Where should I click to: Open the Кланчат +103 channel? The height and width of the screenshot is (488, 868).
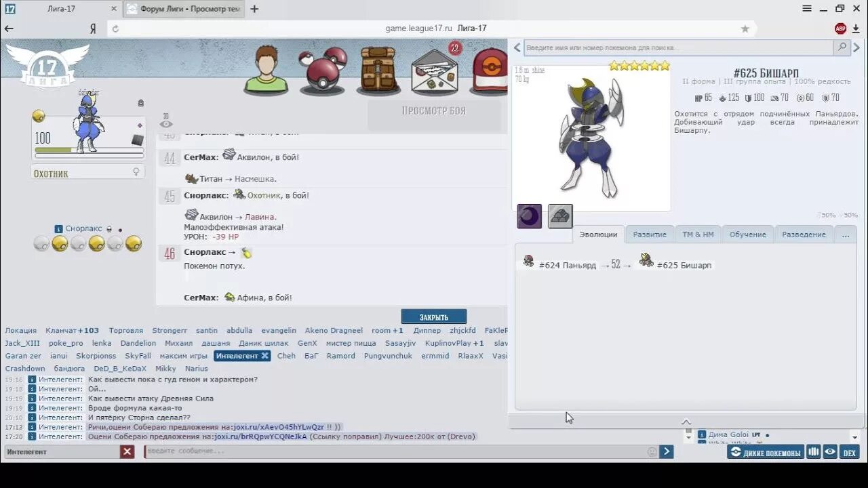point(73,331)
